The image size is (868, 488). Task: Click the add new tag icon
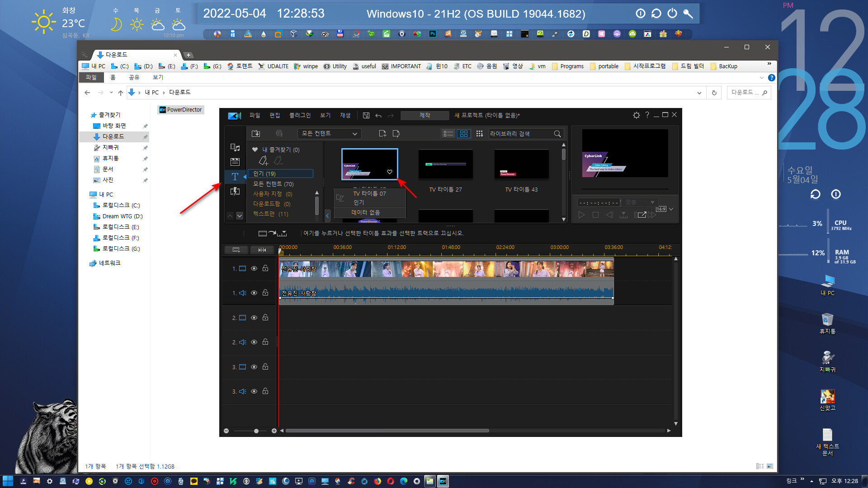(263, 160)
